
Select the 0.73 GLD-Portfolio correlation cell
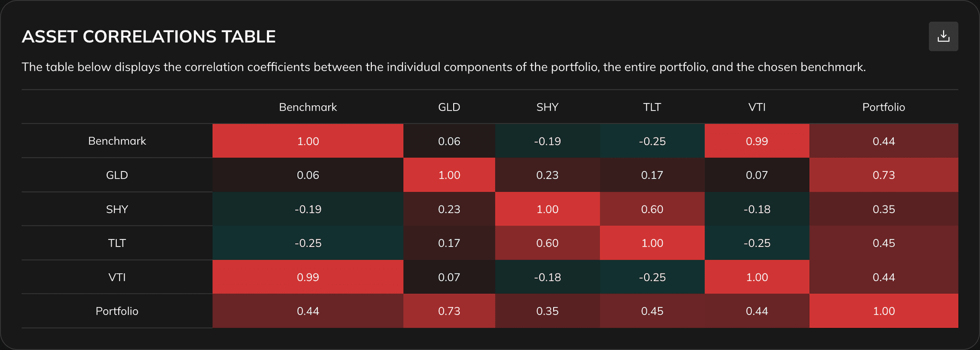[883, 175]
